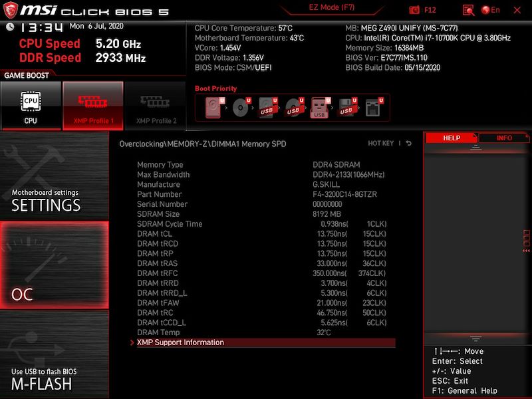Change language via the En globe icon
This screenshot has width=532, height=399.
tap(490, 10)
